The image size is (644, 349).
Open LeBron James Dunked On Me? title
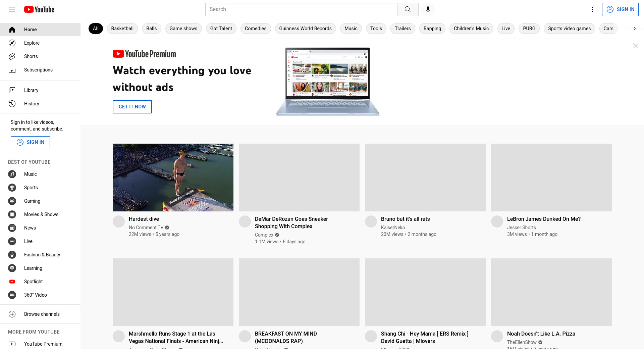pos(544,219)
